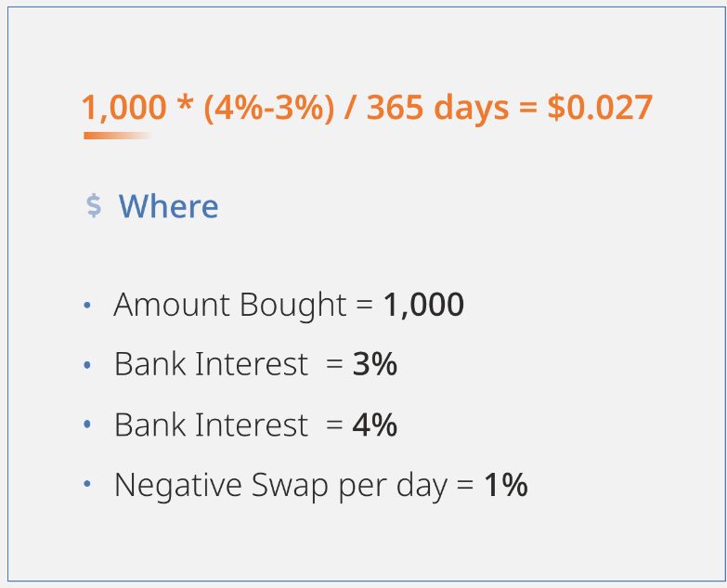Screen dimensions: 727x588
Task: Select the blue Where heading
Action: pos(168,206)
